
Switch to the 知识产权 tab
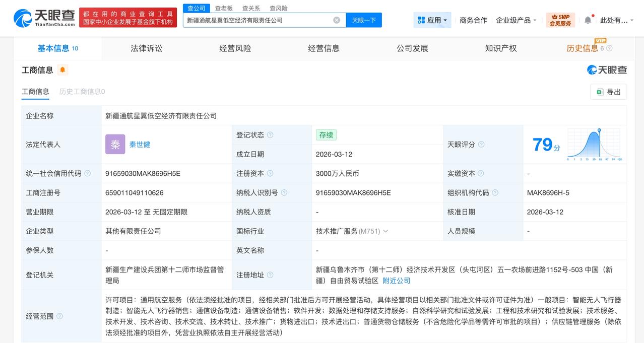point(501,48)
